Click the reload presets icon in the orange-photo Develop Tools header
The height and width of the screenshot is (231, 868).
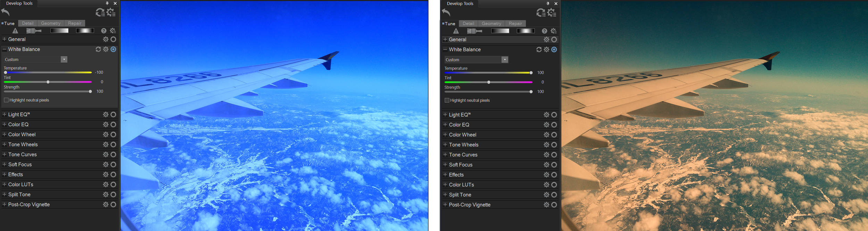click(x=541, y=13)
